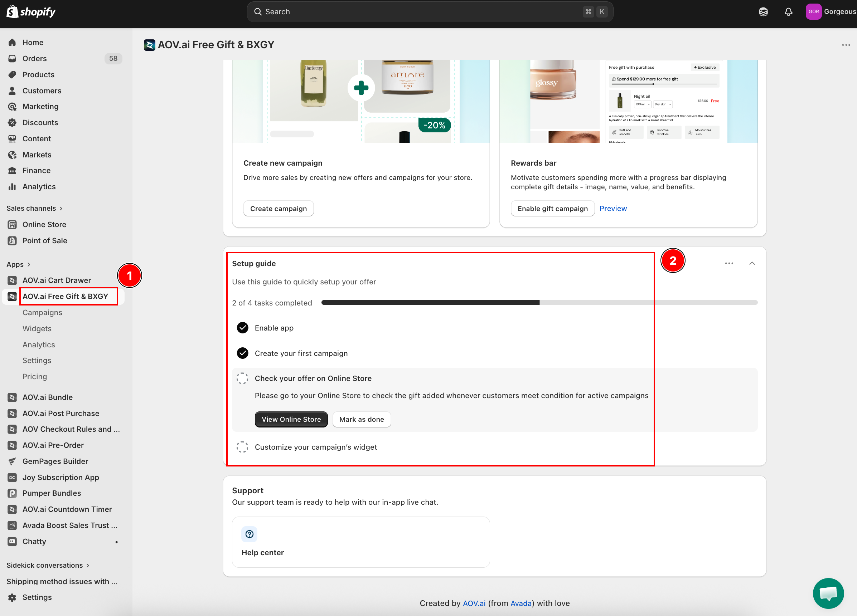The width and height of the screenshot is (857, 616).
Task: Open the Rewards bar Preview link
Action: pos(613,209)
